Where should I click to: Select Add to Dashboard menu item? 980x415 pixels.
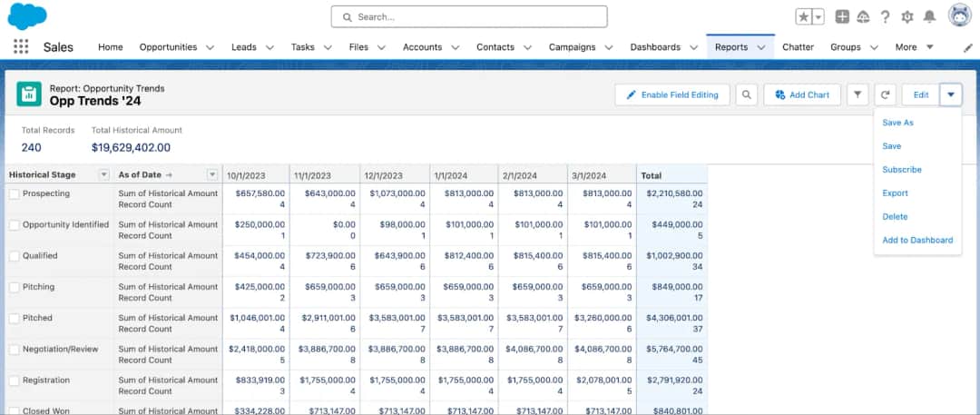[917, 241]
